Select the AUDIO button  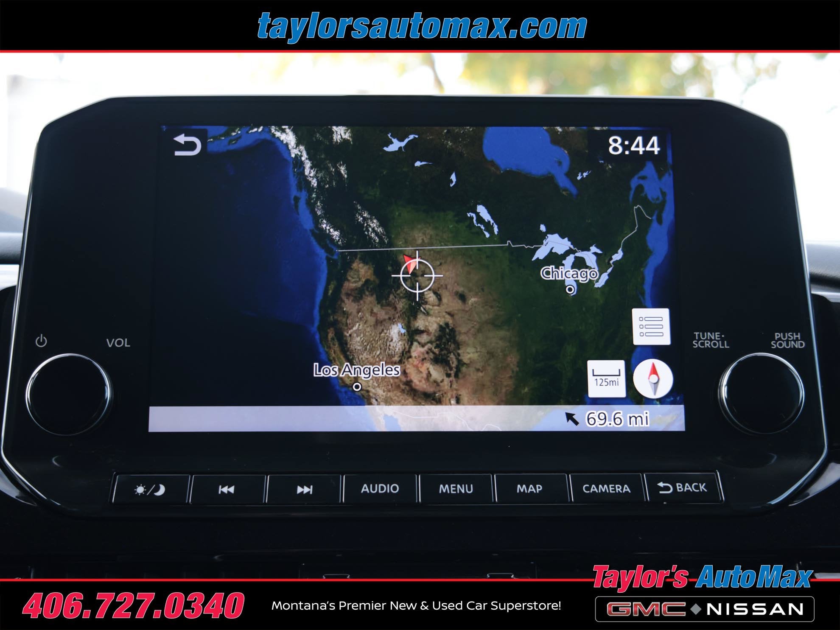pyautogui.click(x=380, y=489)
